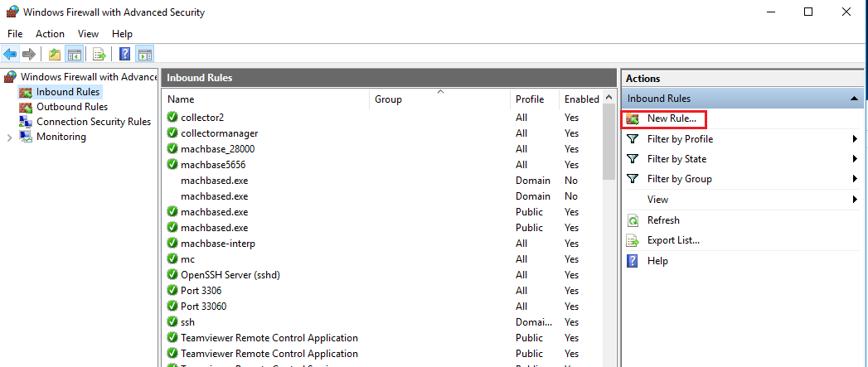The height and width of the screenshot is (367, 868).
Task: Click New Rule... in Actions pane
Action: coord(671,119)
